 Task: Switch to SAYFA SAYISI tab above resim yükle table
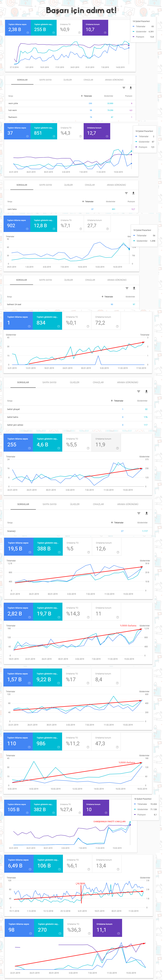point(46,80)
